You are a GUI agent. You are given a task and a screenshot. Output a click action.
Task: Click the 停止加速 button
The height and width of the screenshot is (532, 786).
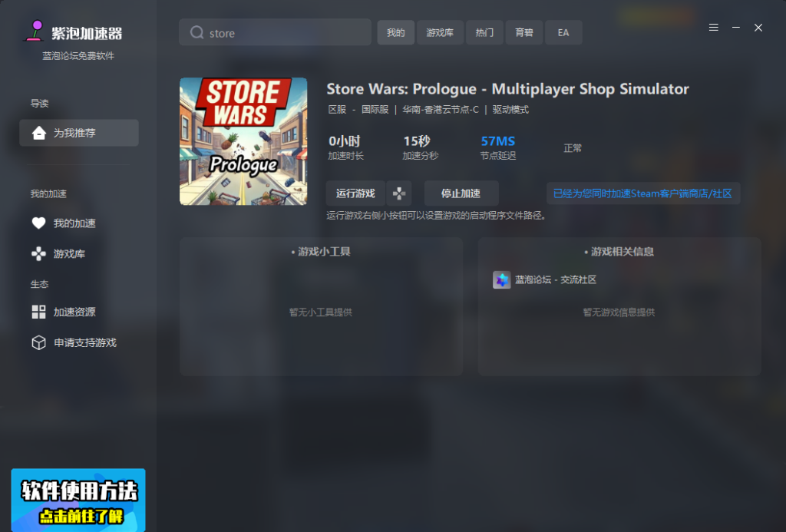click(x=461, y=193)
